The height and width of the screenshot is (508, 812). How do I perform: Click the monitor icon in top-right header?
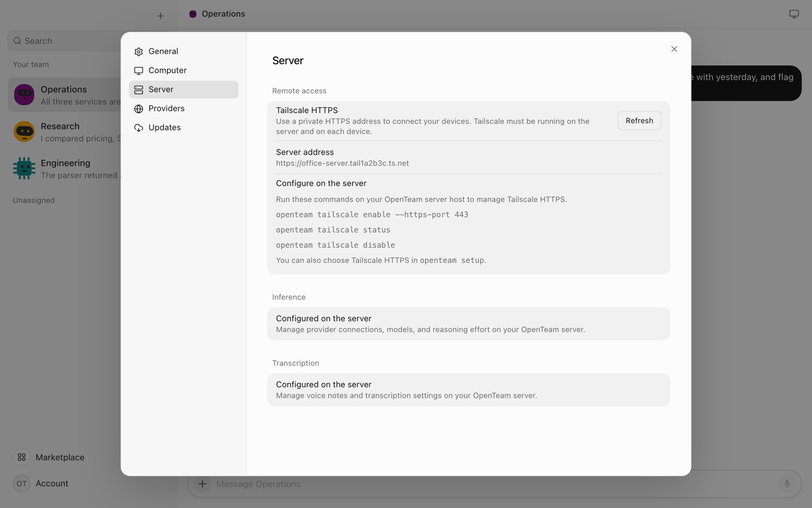coord(794,14)
